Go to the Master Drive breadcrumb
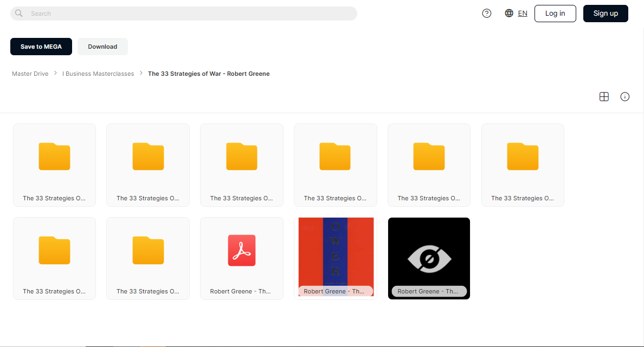644x347 pixels. point(30,74)
